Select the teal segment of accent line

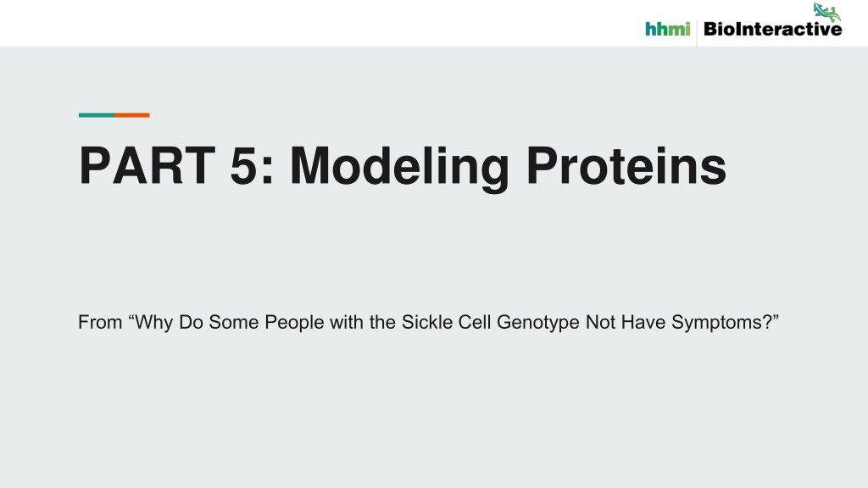(x=97, y=115)
